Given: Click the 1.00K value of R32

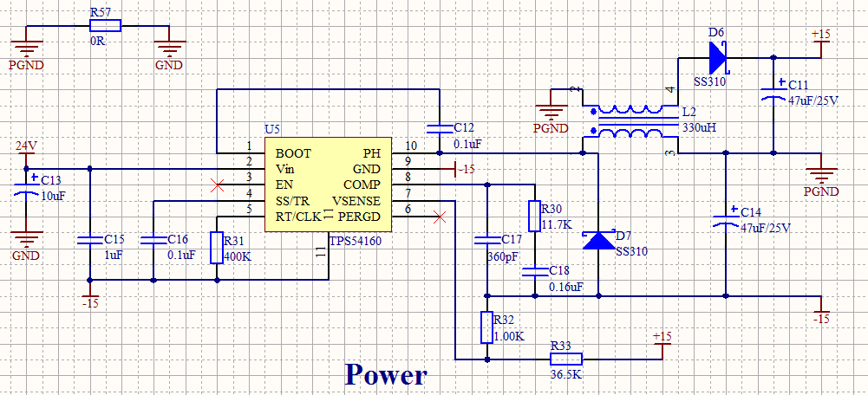Looking at the screenshot, I should click(509, 336).
